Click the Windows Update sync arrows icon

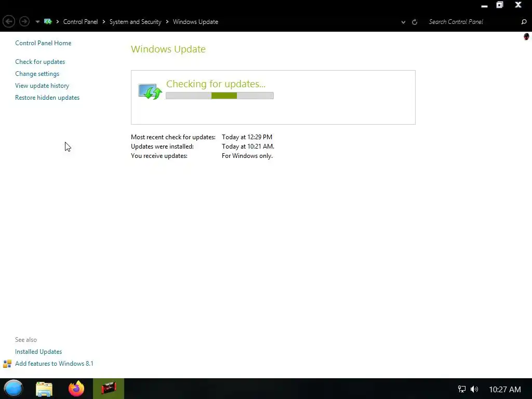pyautogui.click(x=150, y=91)
